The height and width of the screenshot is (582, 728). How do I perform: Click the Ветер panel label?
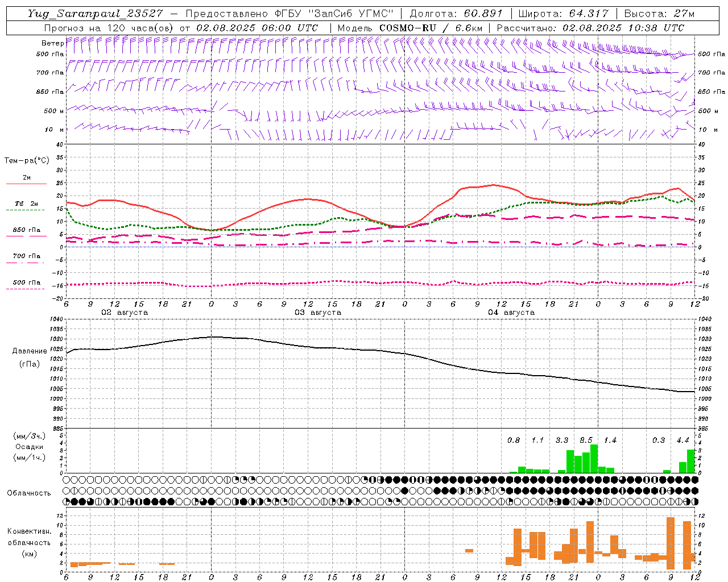pyautogui.click(x=52, y=43)
